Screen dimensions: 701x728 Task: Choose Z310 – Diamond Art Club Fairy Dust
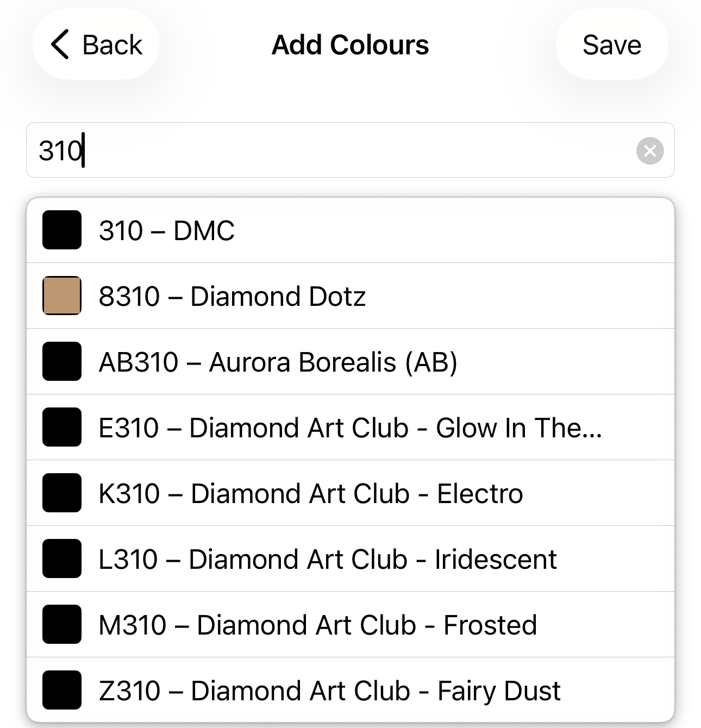pos(329,691)
